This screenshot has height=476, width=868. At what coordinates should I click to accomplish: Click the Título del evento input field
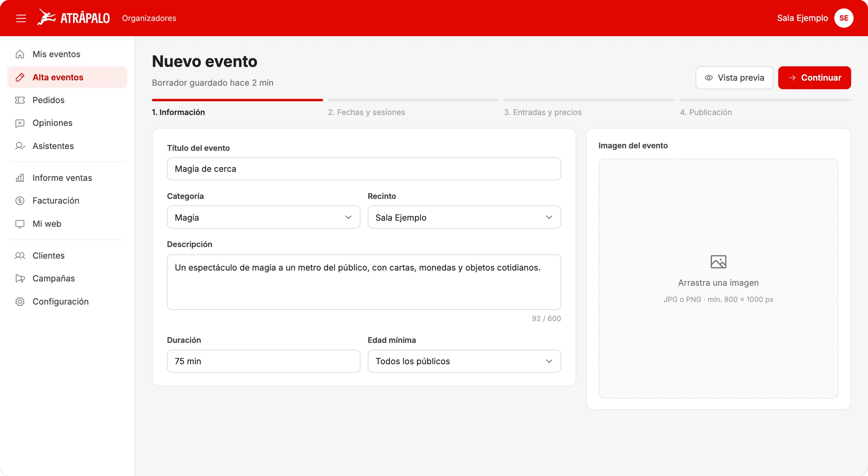[364, 169]
